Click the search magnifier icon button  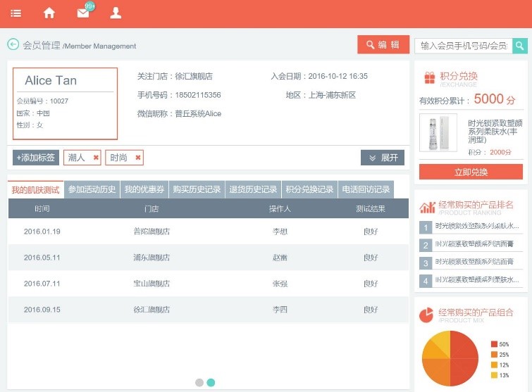(x=519, y=46)
